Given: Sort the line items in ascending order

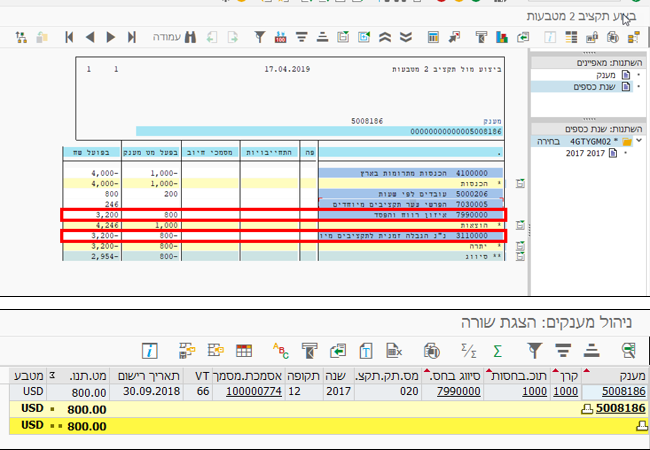Looking at the screenshot, I should [x=592, y=351].
